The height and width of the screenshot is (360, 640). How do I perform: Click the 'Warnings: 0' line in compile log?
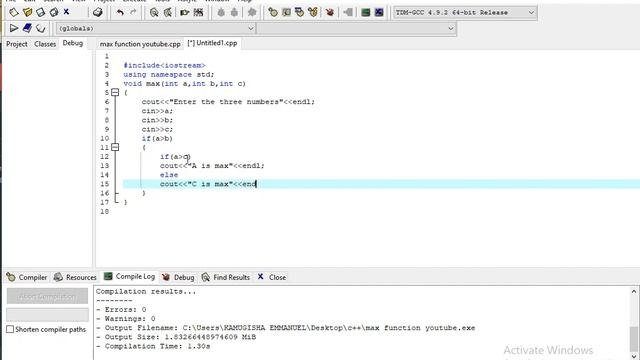[126, 318]
